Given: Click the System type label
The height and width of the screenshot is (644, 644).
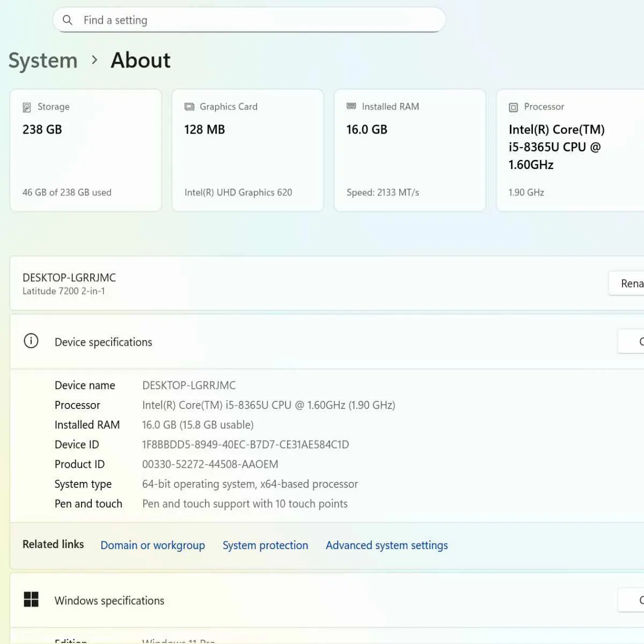Looking at the screenshot, I should pyautogui.click(x=83, y=484).
